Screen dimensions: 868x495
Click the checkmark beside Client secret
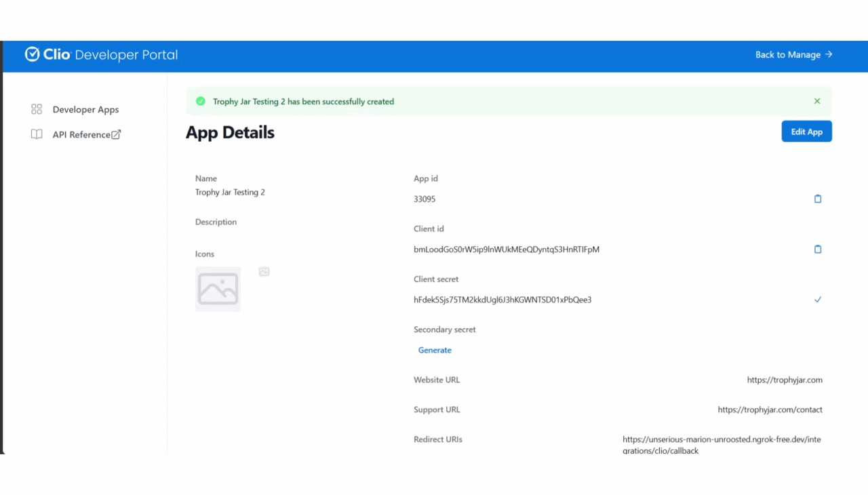[818, 300]
